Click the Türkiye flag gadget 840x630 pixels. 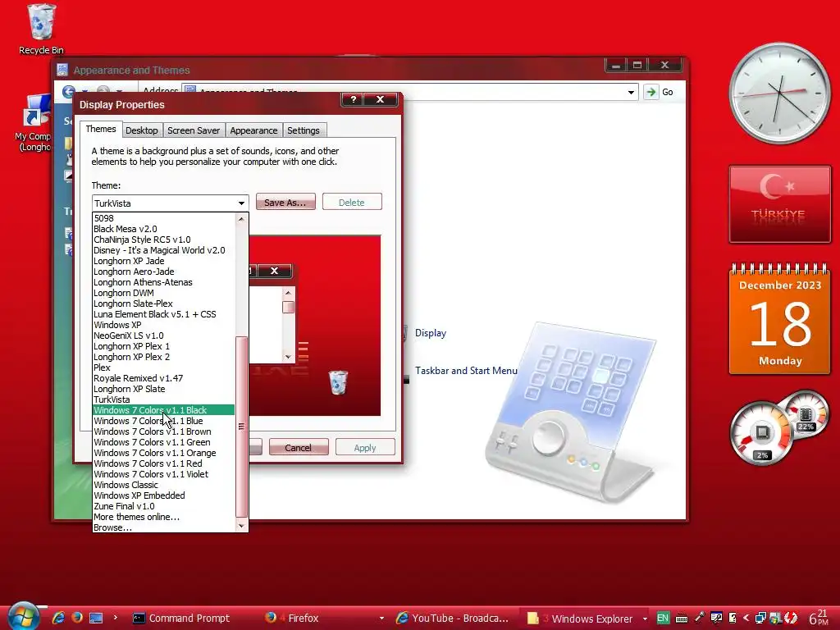pyautogui.click(x=780, y=204)
